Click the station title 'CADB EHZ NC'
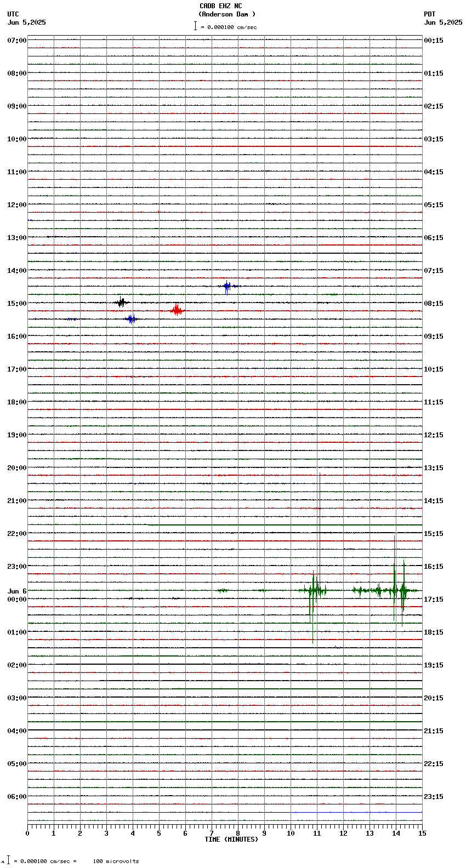The image size is (466, 868). [220, 6]
